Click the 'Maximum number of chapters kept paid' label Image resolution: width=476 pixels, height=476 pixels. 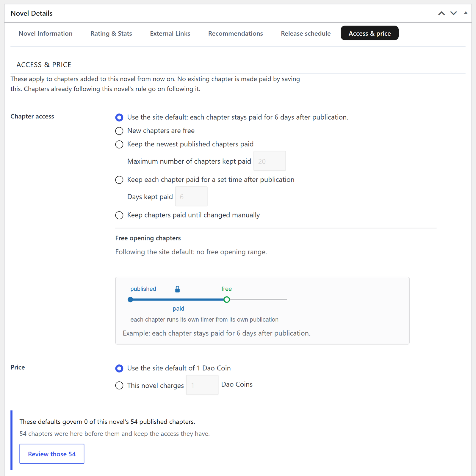click(189, 161)
